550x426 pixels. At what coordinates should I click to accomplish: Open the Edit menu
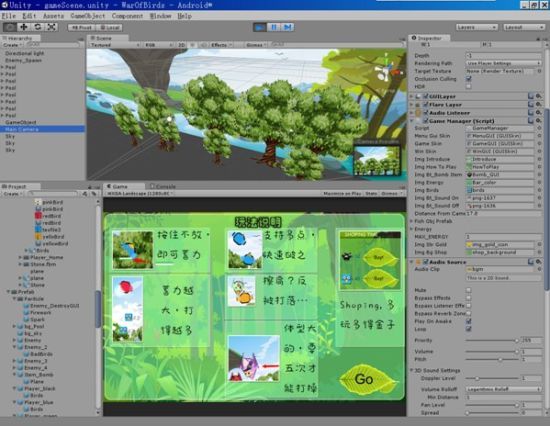tap(29, 16)
